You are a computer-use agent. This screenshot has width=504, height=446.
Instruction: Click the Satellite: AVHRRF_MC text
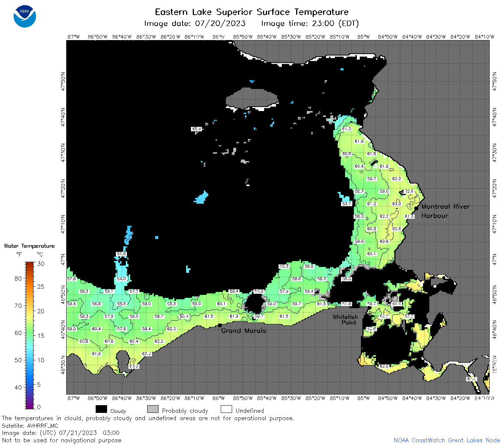30,425
